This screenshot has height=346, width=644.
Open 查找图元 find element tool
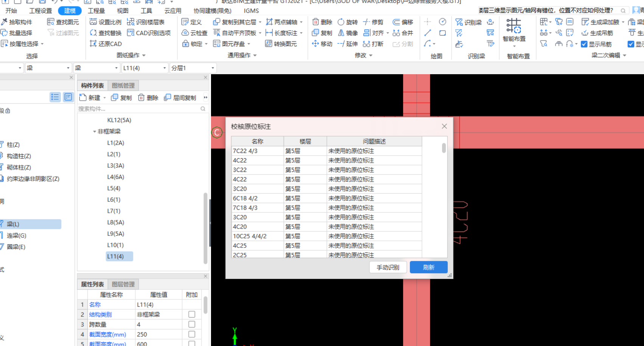(x=63, y=22)
